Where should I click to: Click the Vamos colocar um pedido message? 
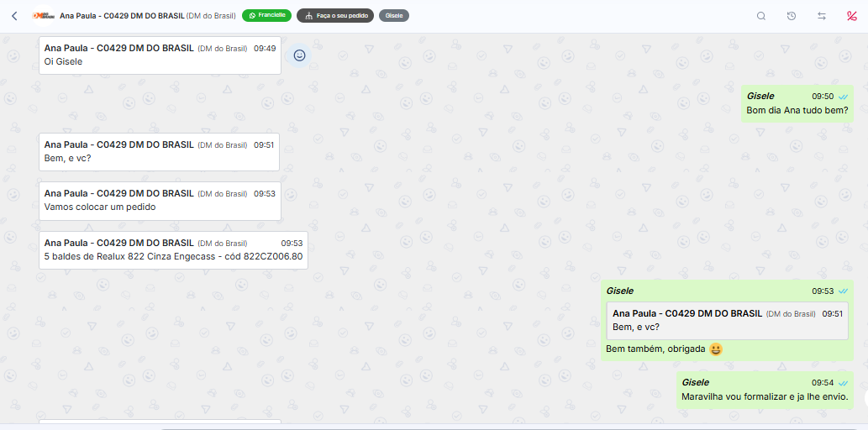[160, 201]
